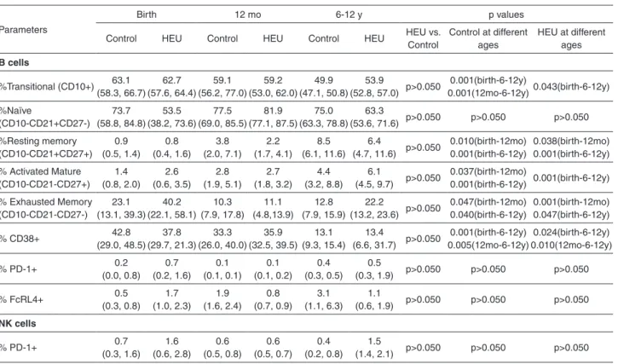Image resolution: width=618 pixels, height=364 pixels.
Task: Select value '62.7' in Transitional row
Action: coord(172,80)
